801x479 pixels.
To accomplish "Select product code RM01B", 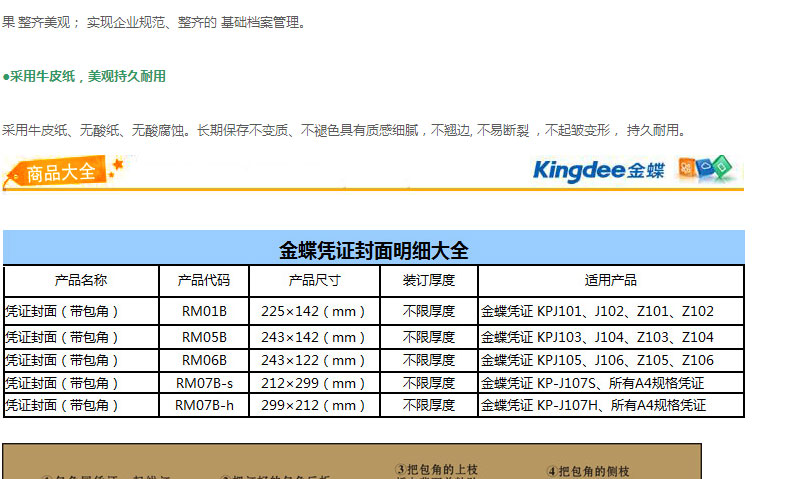I will pos(204,312).
